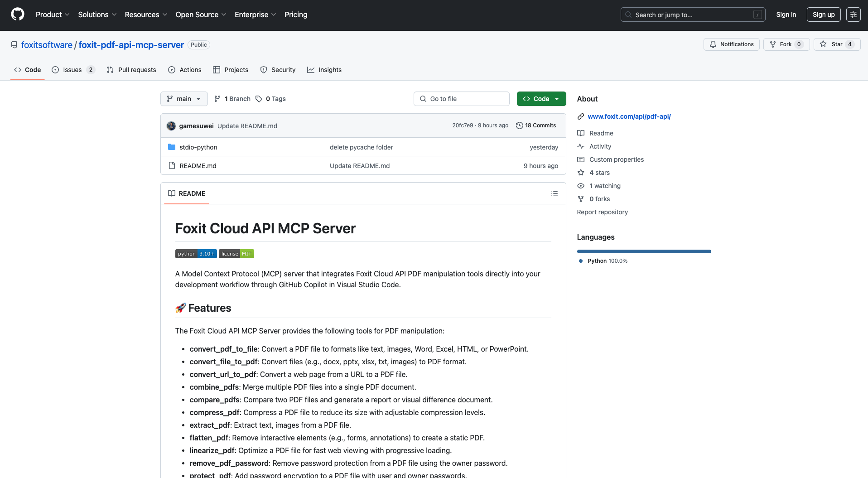This screenshot has height=478, width=868.
Task: Open the stdio-python folder icon
Action: point(172,147)
